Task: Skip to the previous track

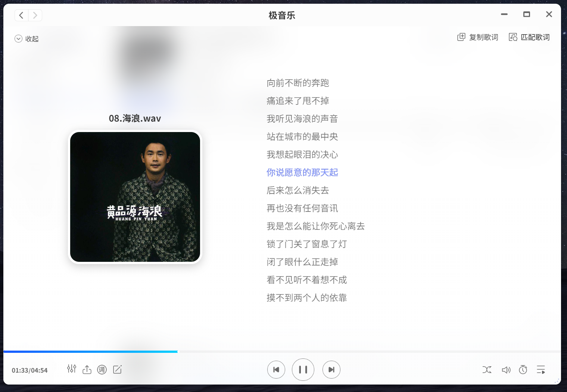Action: tap(276, 370)
